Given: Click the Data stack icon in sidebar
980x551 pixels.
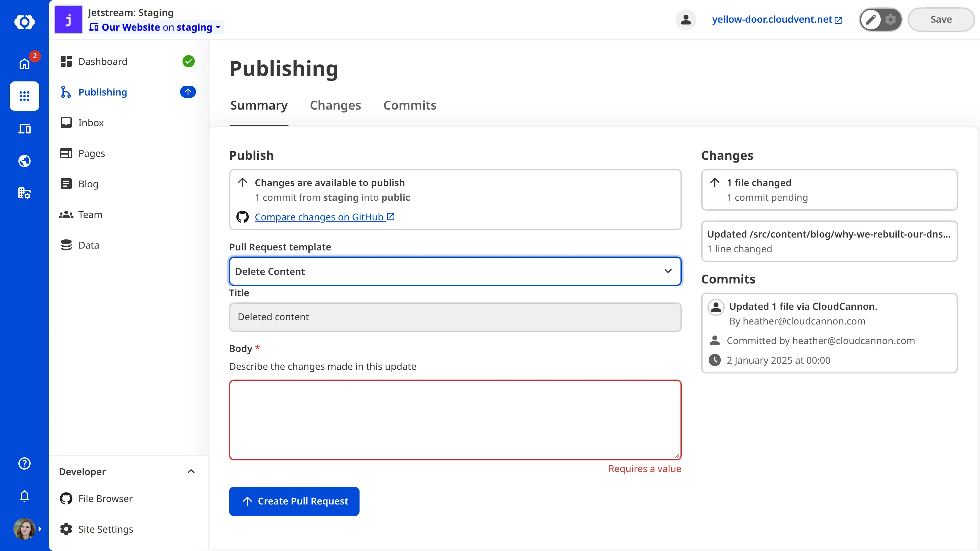Looking at the screenshot, I should pos(66,245).
